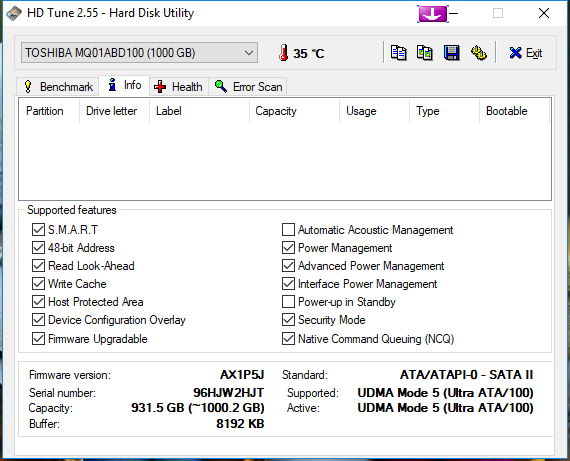Open the Benchmark tab
This screenshot has width=570, height=461.
point(58,87)
